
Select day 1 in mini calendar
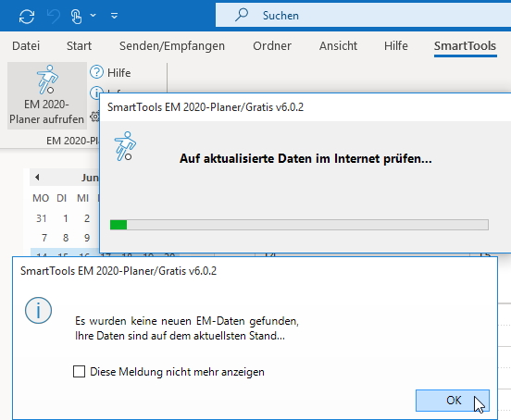click(x=66, y=218)
